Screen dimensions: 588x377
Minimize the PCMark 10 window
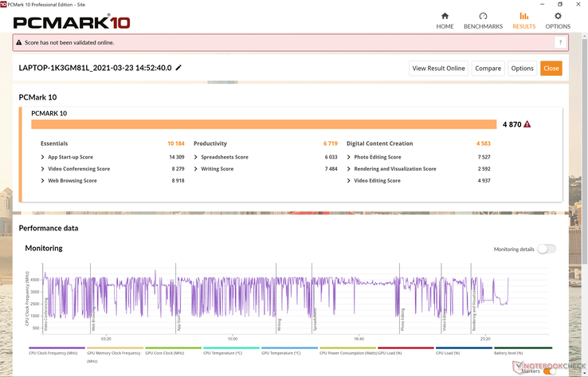[543, 5]
